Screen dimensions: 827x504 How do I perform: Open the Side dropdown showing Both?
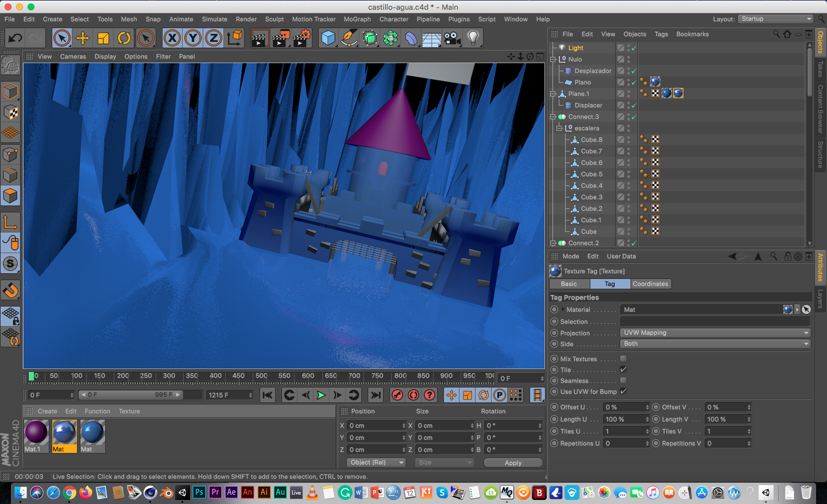[715, 344]
